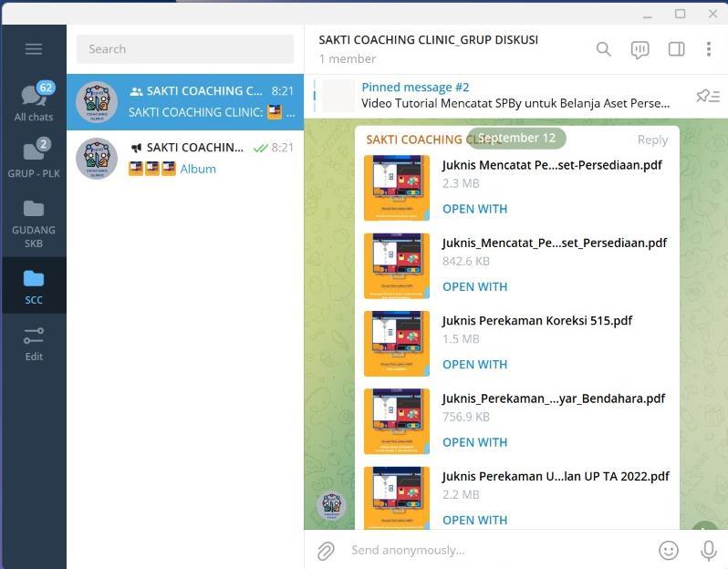Maximize the Telegram window
The height and width of the screenshot is (569, 728).
(680, 14)
